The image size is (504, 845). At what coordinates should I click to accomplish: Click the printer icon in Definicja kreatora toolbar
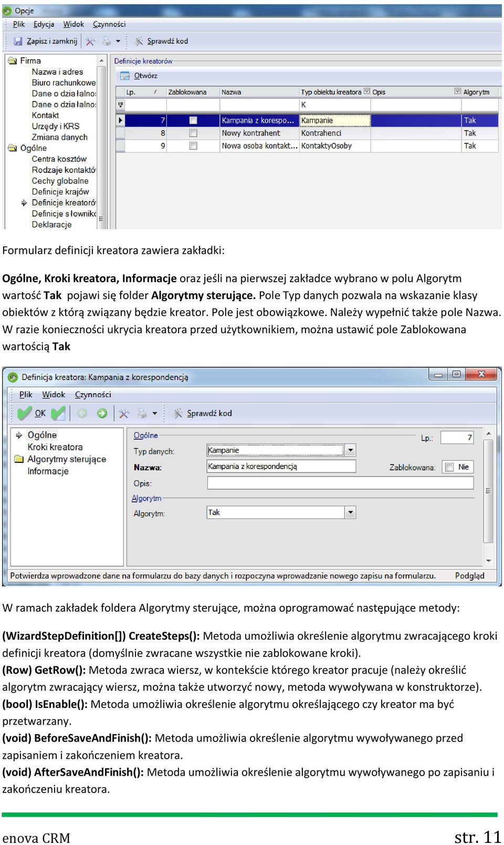(x=142, y=414)
